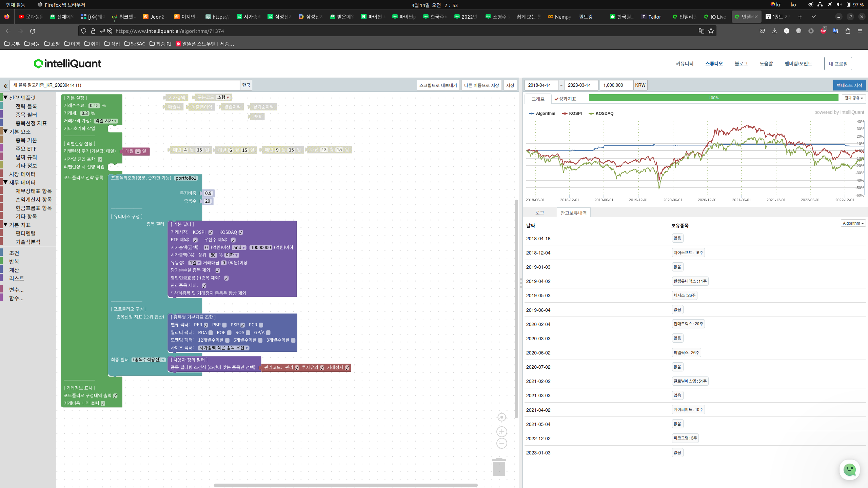Open the Algorithm holdings dropdown
The image size is (868, 488).
click(x=853, y=223)
